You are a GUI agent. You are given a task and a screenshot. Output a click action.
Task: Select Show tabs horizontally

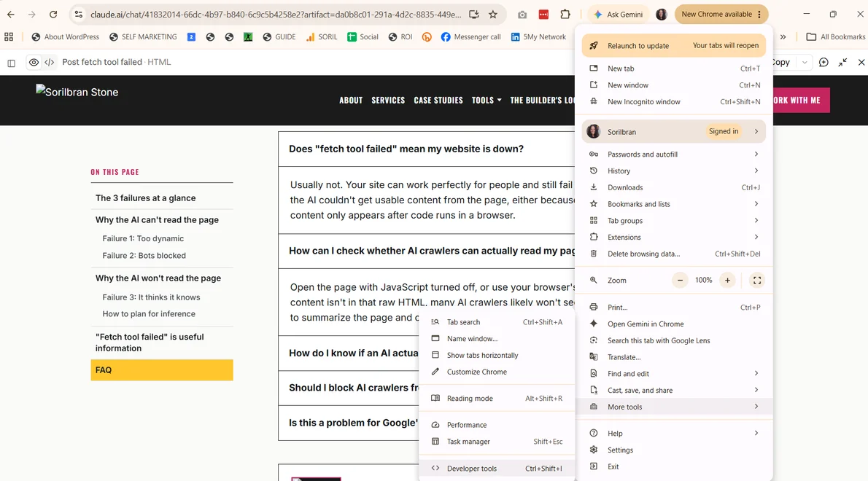497,355
